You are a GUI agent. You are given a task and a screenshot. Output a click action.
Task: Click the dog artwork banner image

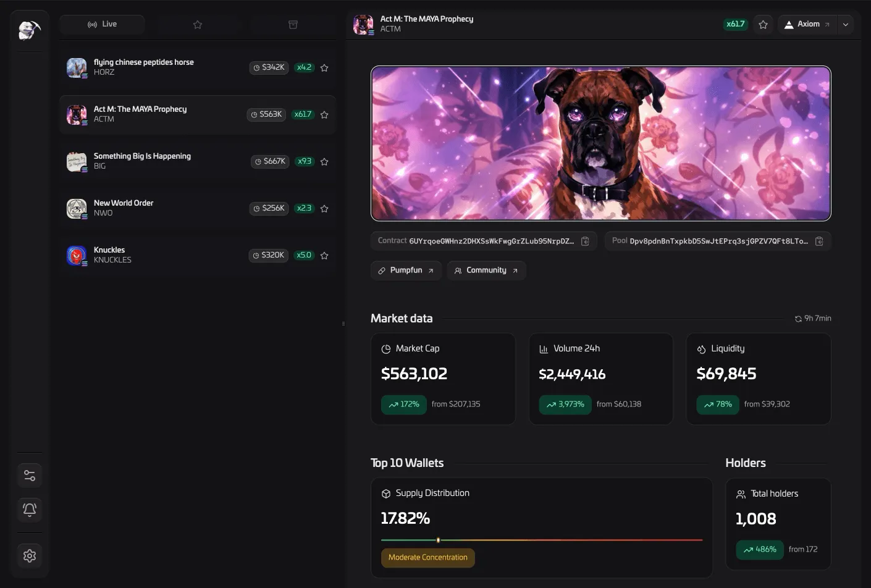pos(600,143)
